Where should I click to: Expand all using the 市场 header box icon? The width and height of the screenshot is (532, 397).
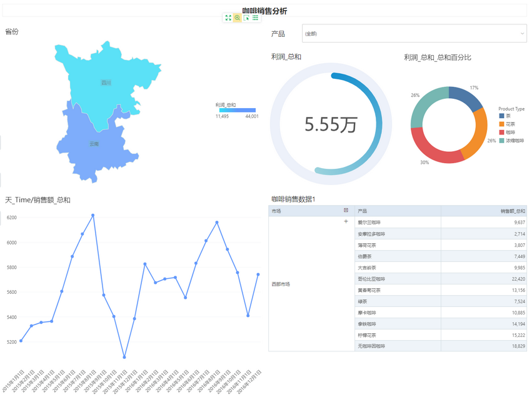click(346, 211)
